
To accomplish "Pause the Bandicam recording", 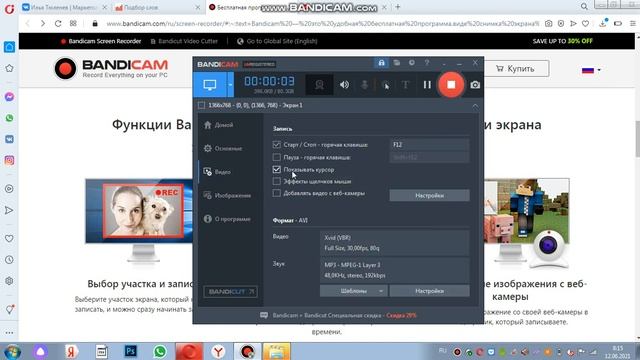I will coord(427,84).
